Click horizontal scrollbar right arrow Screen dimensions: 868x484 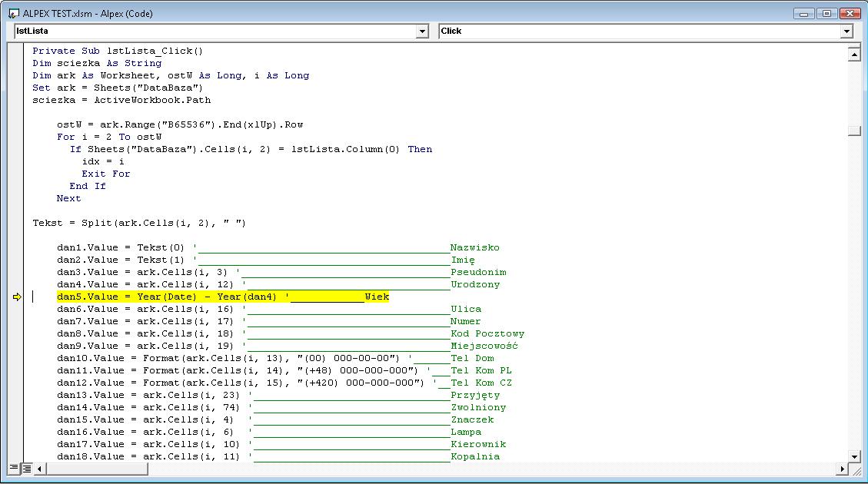click(842, 469)
